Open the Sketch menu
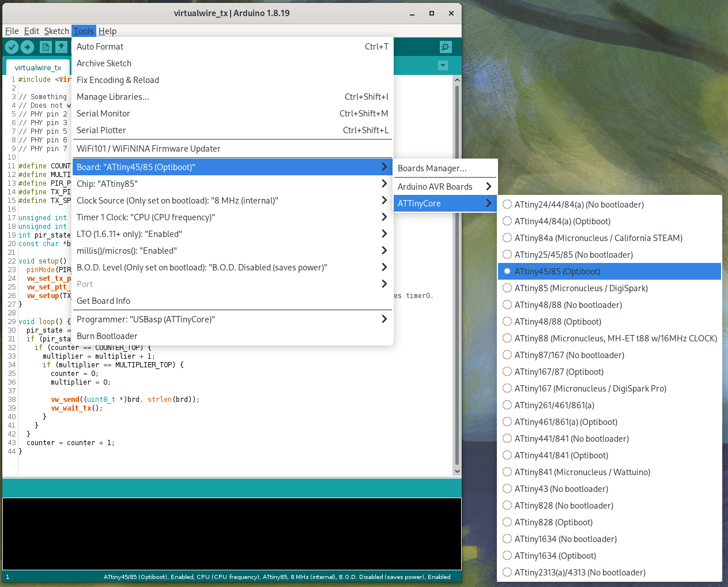This screenshot has width=728, height=587. click(56, 31)
